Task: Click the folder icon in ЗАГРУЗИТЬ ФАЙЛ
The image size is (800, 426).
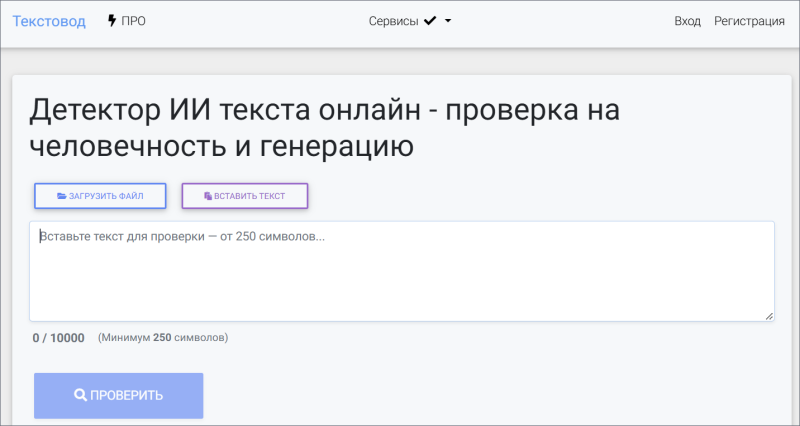Action: click(62, 196)
